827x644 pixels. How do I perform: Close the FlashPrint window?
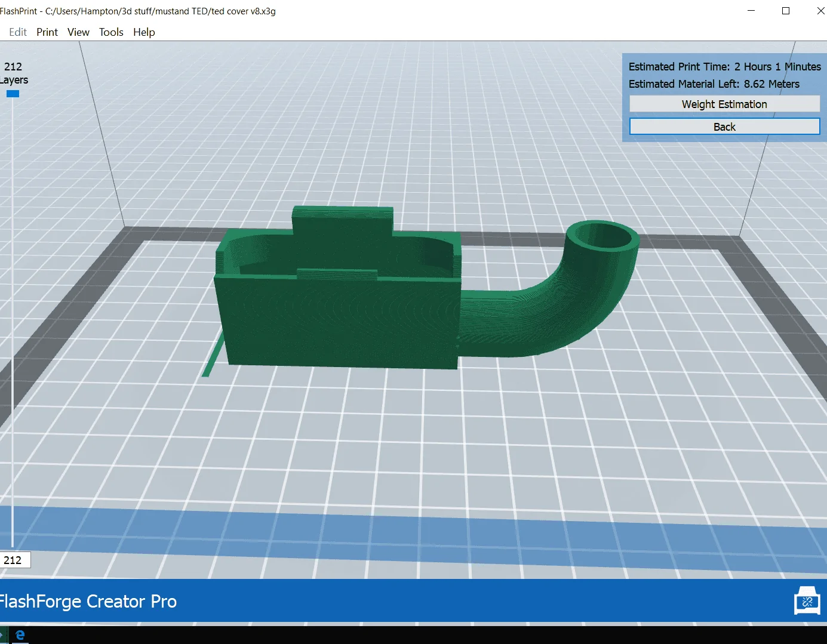point(819,11)
